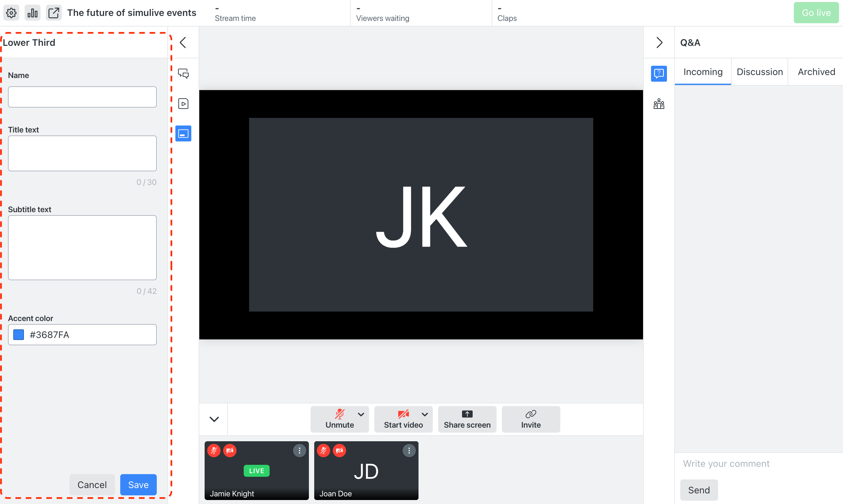
Task: Open the stream settings gear
Action: 11,13
